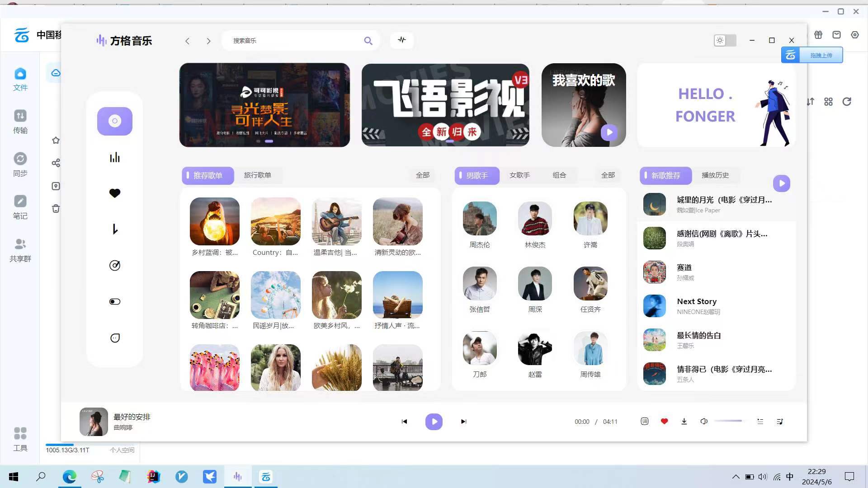Play all new songs with purple play button

pos(782,183)
